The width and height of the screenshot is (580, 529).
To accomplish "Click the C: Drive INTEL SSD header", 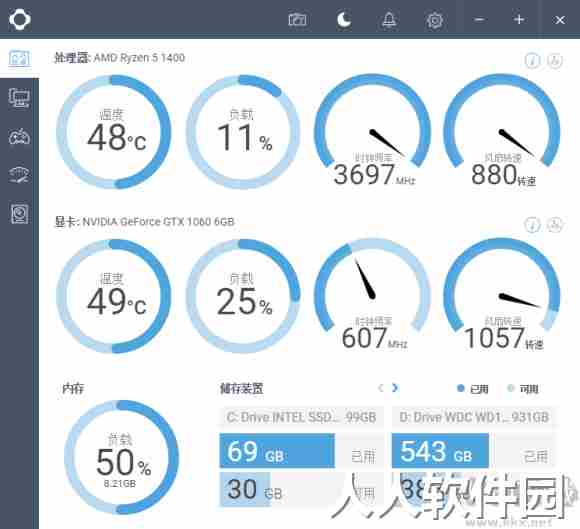I will point(301,417).
